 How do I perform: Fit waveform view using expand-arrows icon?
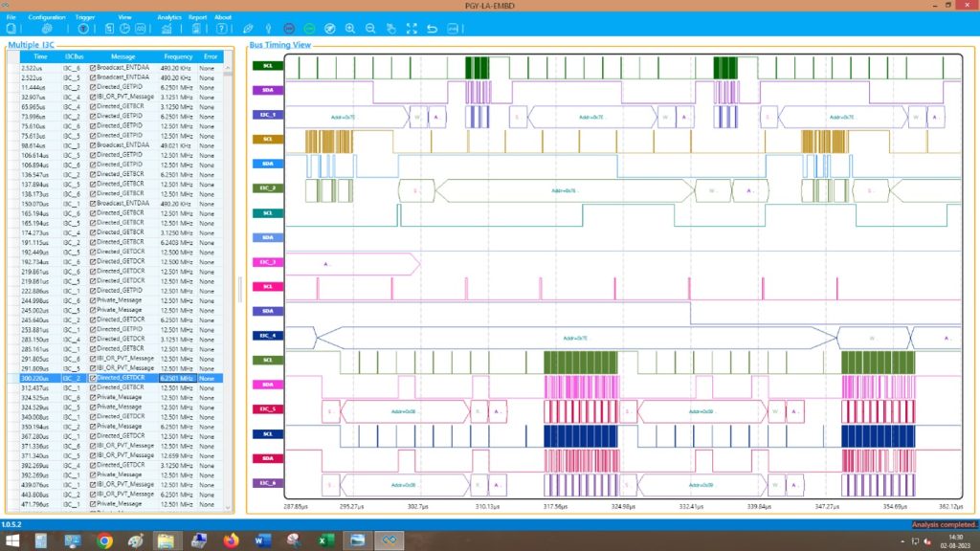412,29
